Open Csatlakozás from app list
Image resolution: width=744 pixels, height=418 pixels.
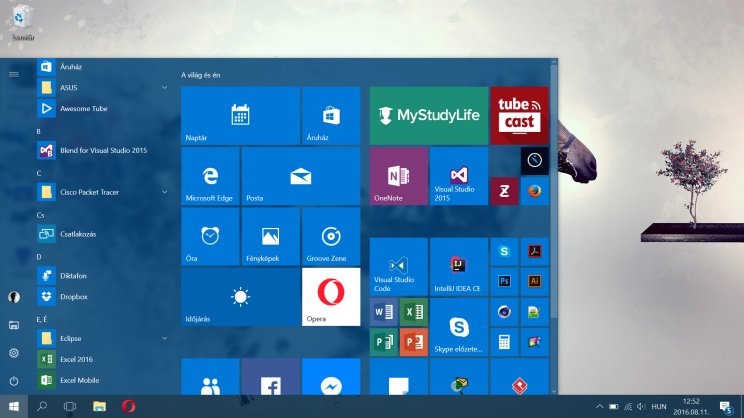pos(102,234)
